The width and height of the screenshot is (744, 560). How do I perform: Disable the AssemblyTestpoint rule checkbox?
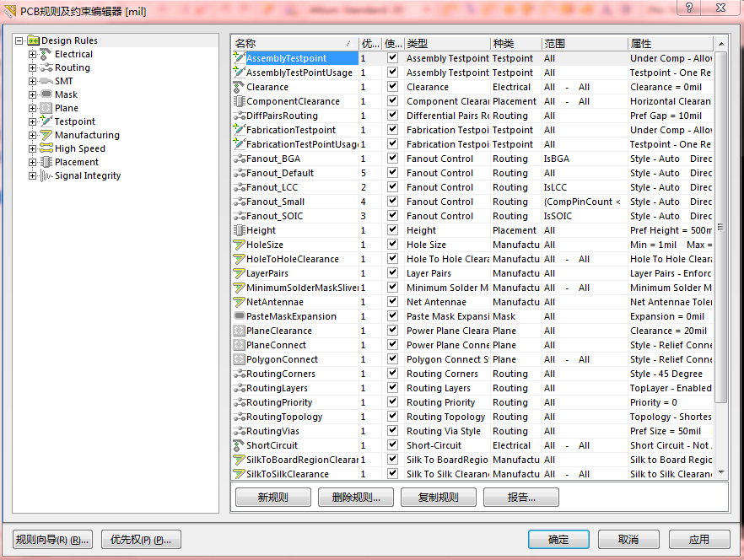tap(392, 58)
